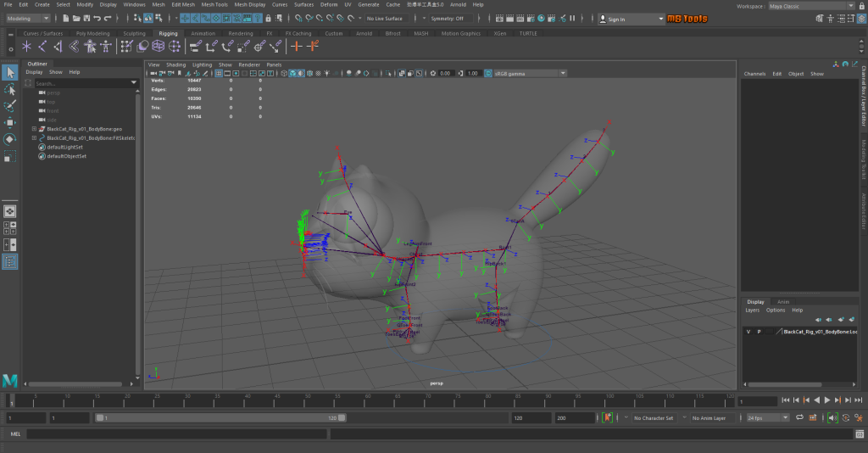This screenshot has width=868, height=453.
Task: Activate the Rotate tool in toolbox
Action: point(10,139)
